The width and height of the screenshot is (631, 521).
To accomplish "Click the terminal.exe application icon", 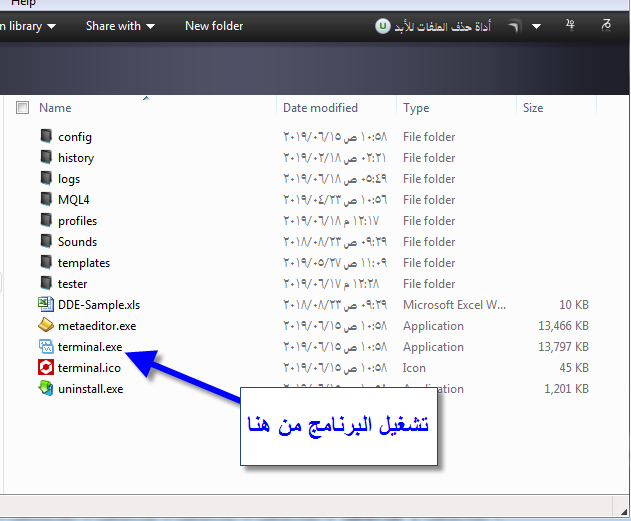I will [46, 347].
